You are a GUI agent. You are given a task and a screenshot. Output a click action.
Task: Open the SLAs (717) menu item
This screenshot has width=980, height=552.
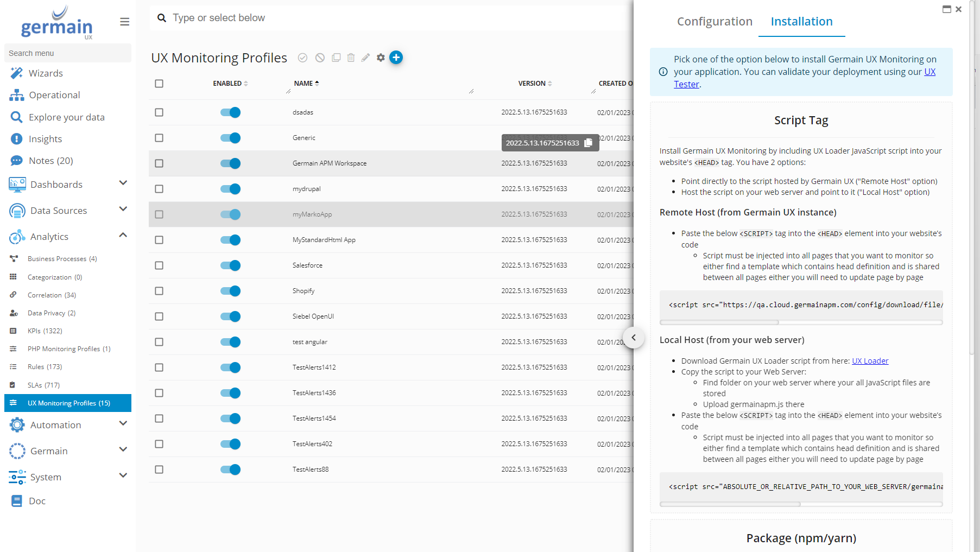coord(43,385)
